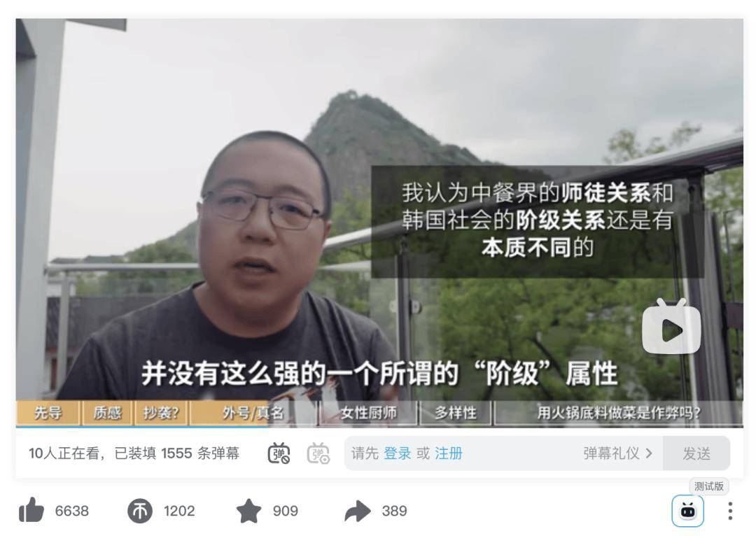
Task: Select the 用火锅底料做菜是作弊吗? chapter
Action: pyautogui.click(x=619, y=413)
